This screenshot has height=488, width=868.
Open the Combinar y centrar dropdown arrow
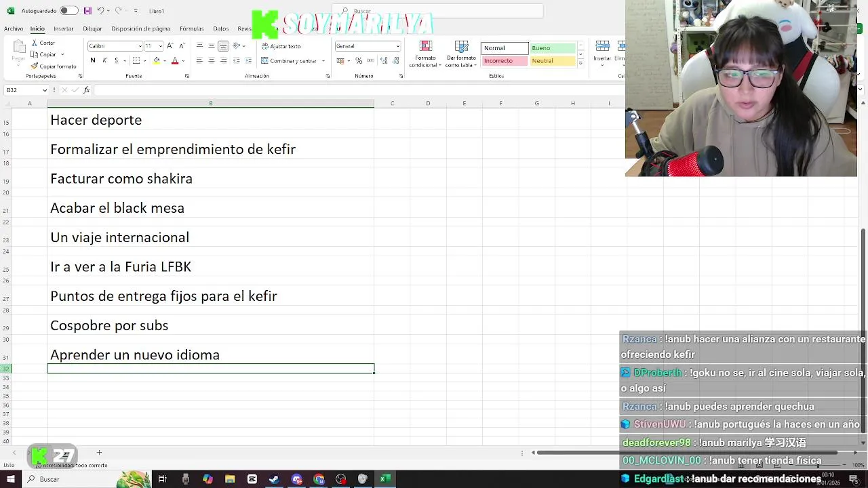(323, 60)
